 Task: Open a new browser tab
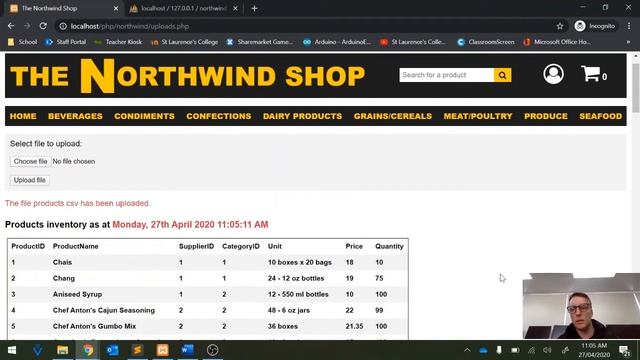[x=254, y=8]
